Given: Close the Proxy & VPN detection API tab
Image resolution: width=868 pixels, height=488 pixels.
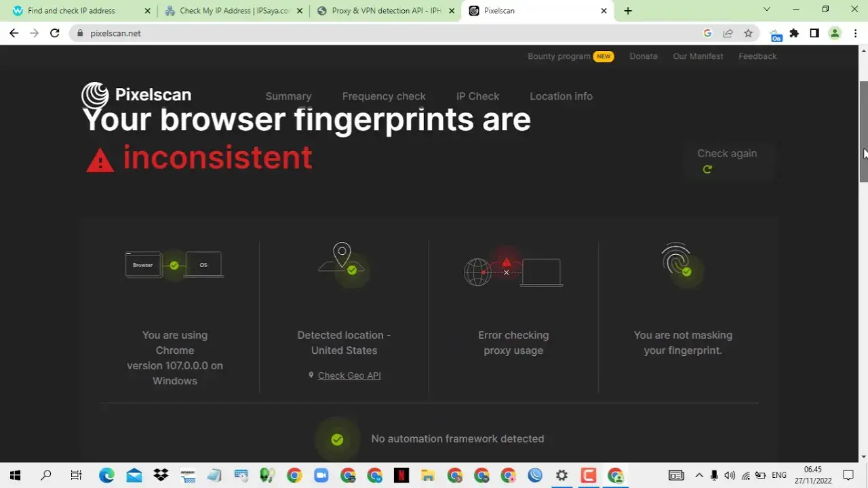Looking at the screenshot, I should (451, 11).
